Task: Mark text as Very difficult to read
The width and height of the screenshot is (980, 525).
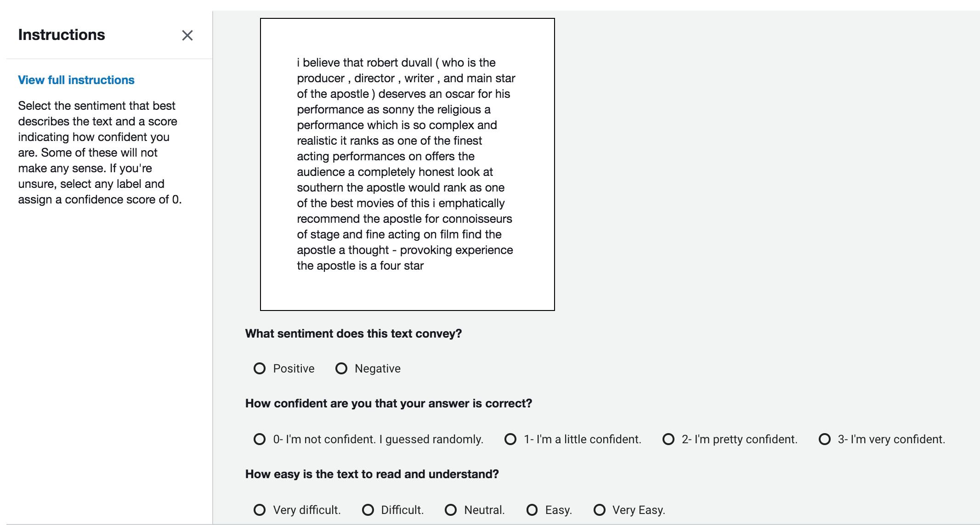Action: 260,510
